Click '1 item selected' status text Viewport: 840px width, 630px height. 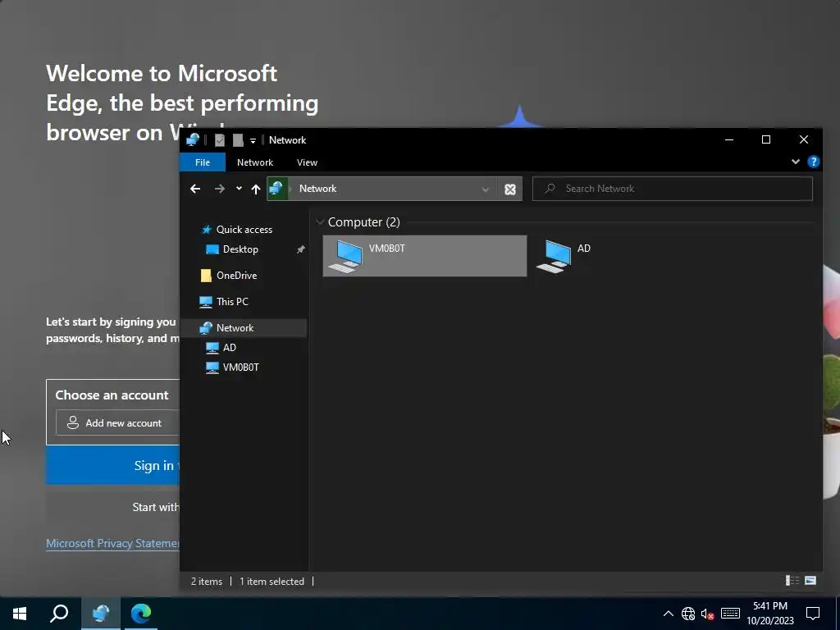tap(272, 582)
